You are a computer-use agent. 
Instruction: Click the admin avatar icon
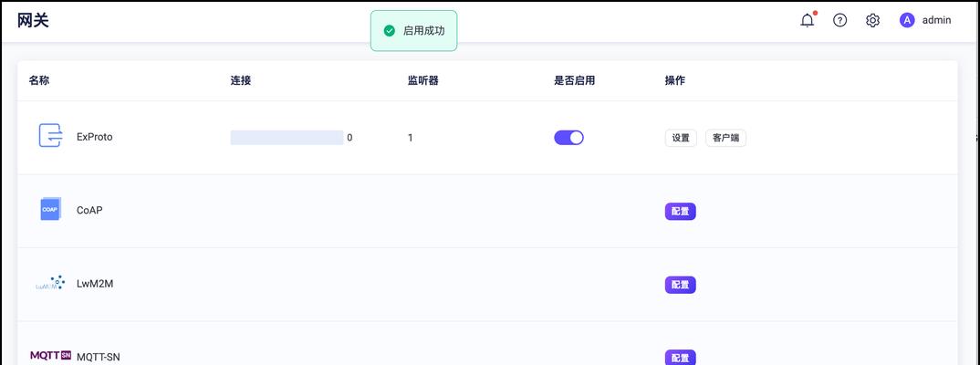[x=907, y=20]
